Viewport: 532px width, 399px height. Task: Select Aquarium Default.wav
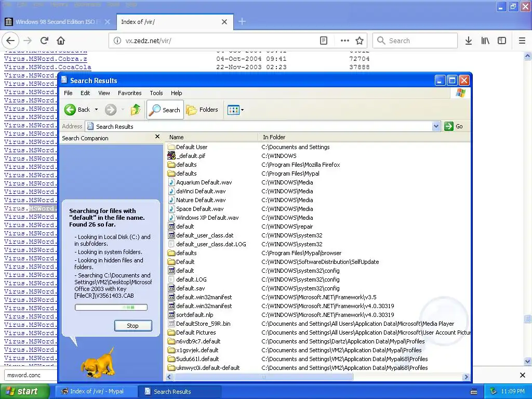(x=204, y=182)
